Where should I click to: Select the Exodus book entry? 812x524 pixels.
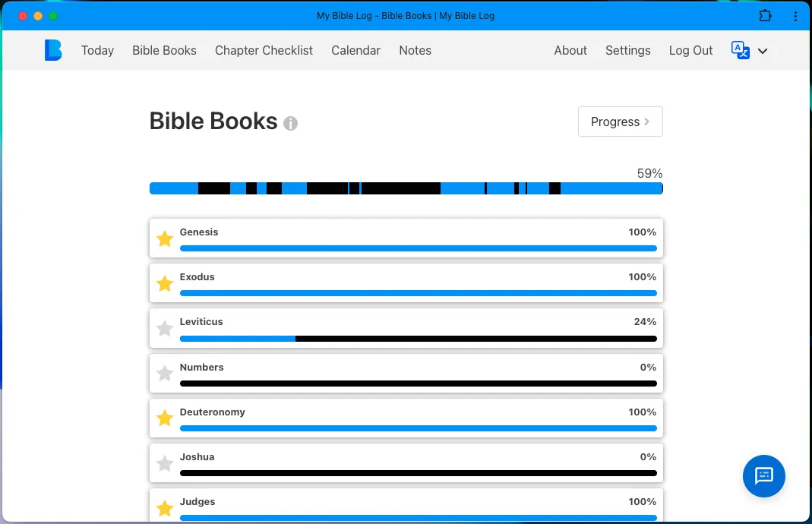(x=406, y=283)
